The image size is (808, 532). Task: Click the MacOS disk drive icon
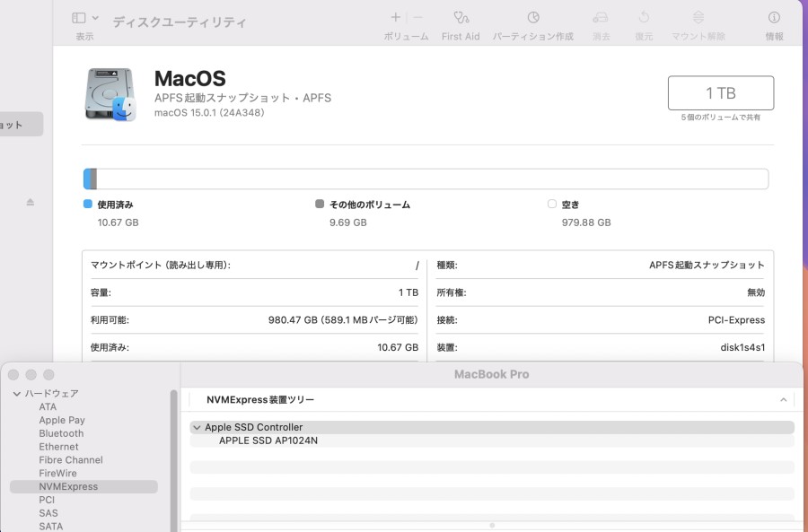pyautogui.click(x=110, y=94)
